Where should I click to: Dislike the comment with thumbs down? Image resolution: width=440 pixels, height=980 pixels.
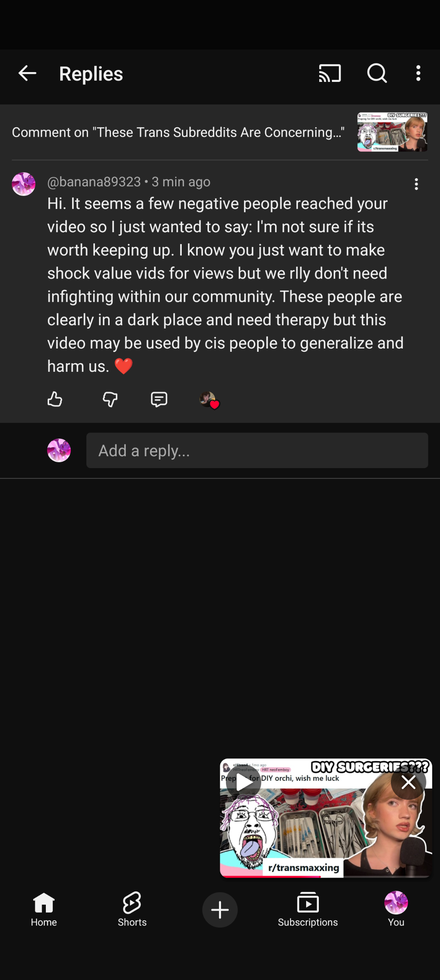coord(110,399)
